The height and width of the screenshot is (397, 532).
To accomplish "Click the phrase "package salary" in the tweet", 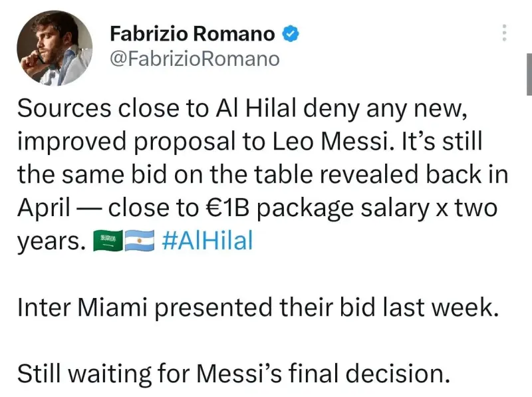I will (343, 209).
